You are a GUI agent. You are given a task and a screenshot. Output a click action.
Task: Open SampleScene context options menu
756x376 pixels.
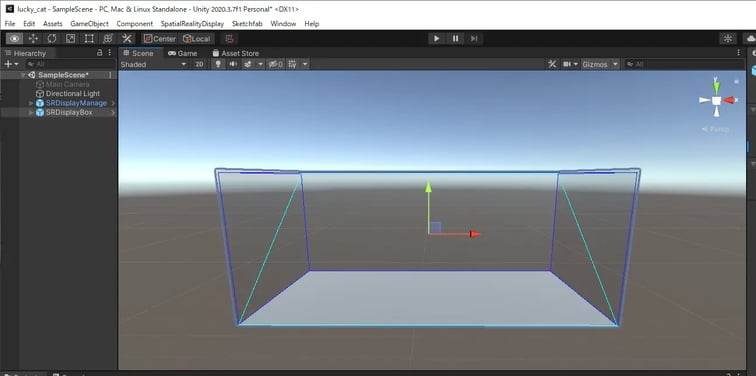click(110, 75)
